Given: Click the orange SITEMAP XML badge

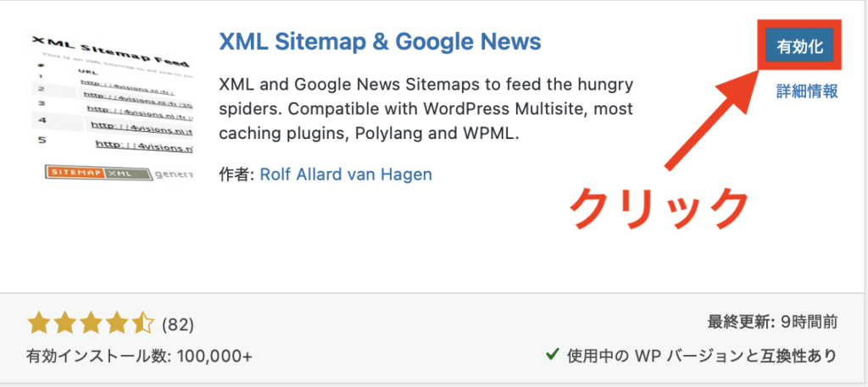Looking at the screenshot, I should click(81, 173).
